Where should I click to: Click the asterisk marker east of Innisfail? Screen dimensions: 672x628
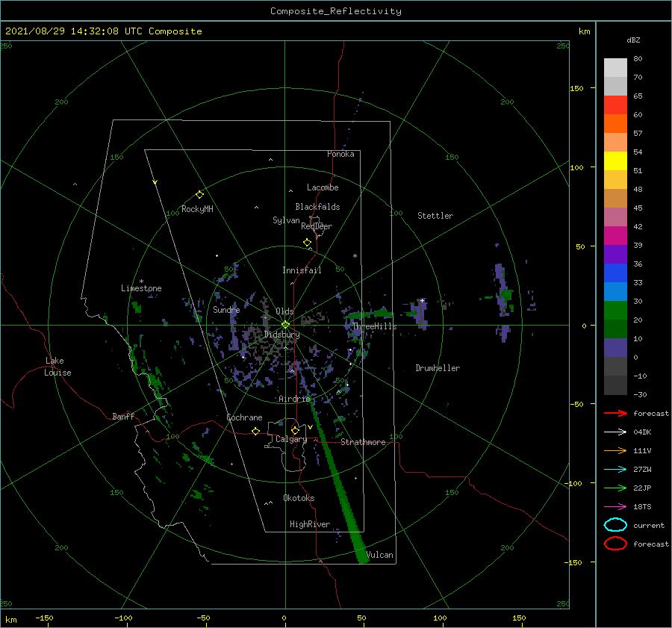[x=355, y=256]
